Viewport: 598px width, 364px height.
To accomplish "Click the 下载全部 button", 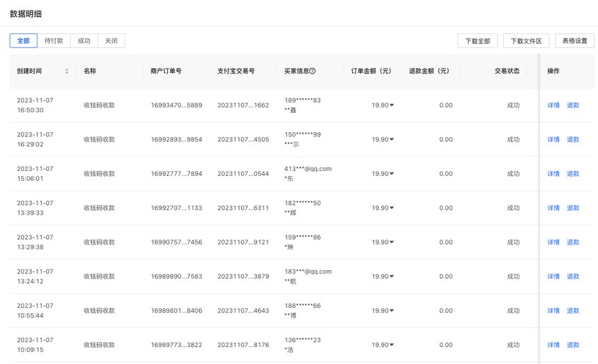I will pos(478,41).
